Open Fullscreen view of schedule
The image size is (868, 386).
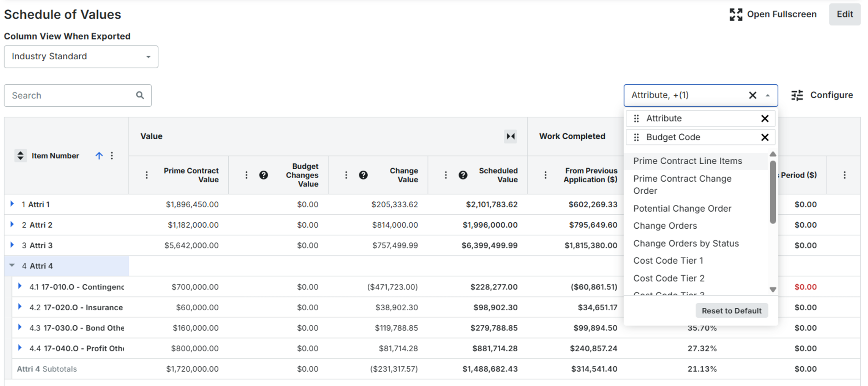[x=773, y=14]
